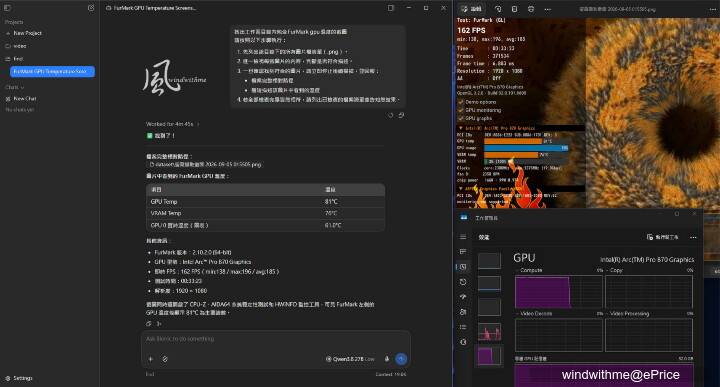Toggle the GPU monitoring checkbox in FurMark
720x387 pixels.
coord(461,110)
